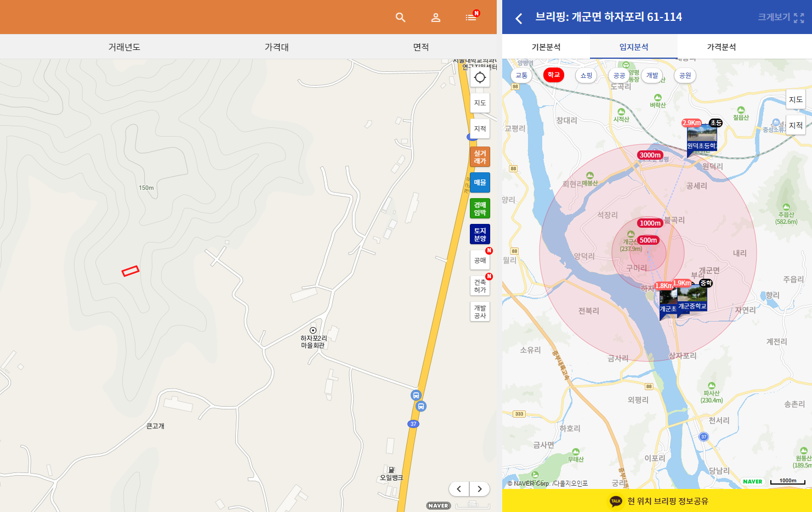Click the 브리핑: 개군면 하자포리 61-114 title
Image resolution: width=812 pixels, height=512 pixels.
pos(609,17)
